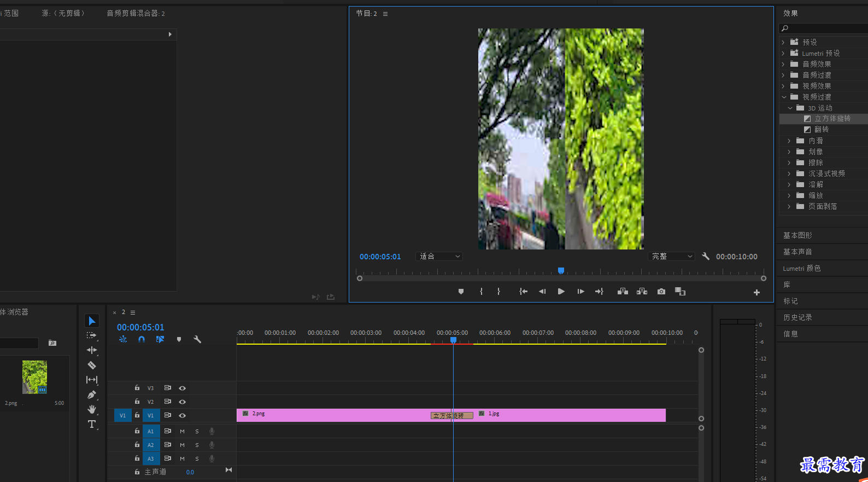Open program monitor settings wrench
Image resolution: width=868 pixels, height=482 pixels.
706,256
